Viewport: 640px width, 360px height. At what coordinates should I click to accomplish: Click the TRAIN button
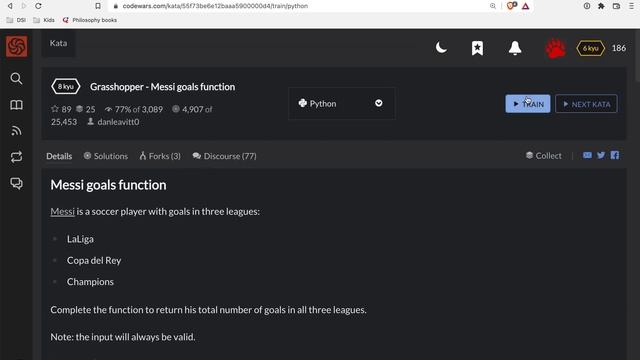click(527, 104)
